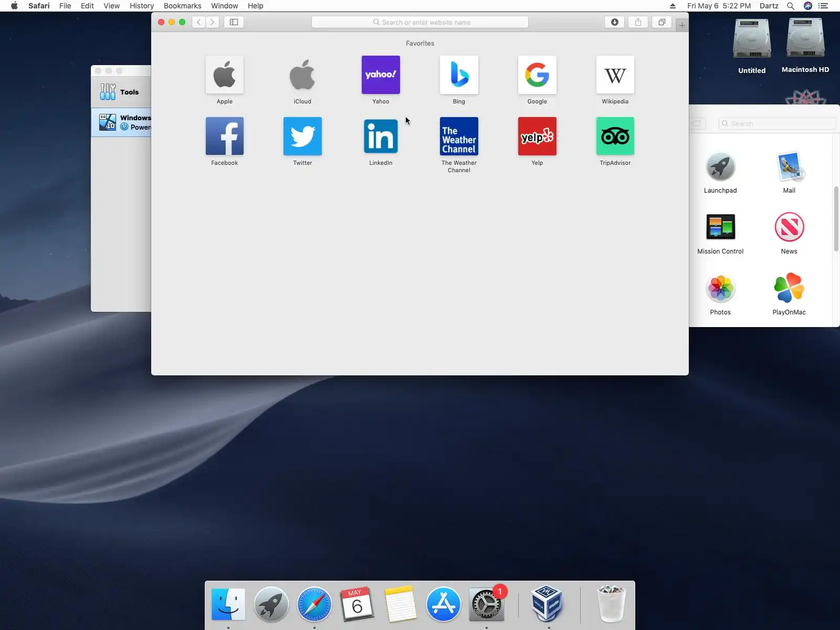Open Notification Center

[823, 6]
